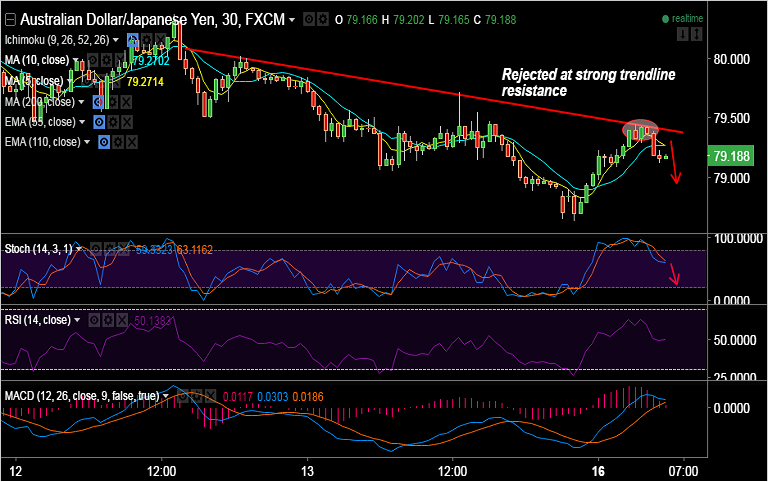768x482 pixels.
Task: Remove the Stoch indicator with X
Action: [x=123, y=249]
